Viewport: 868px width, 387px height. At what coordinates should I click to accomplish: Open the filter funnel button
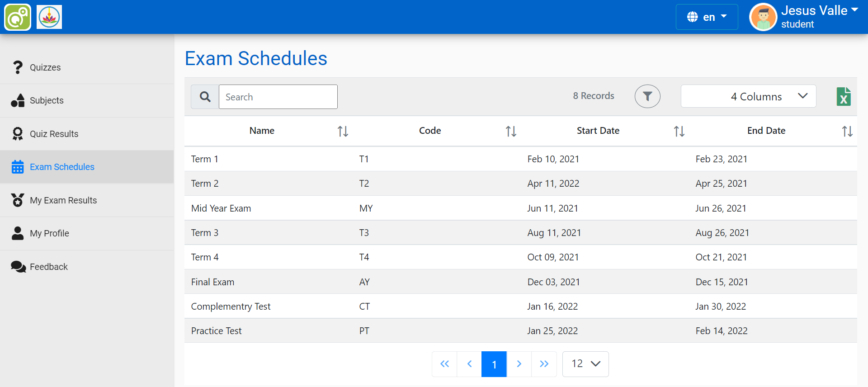647,96
